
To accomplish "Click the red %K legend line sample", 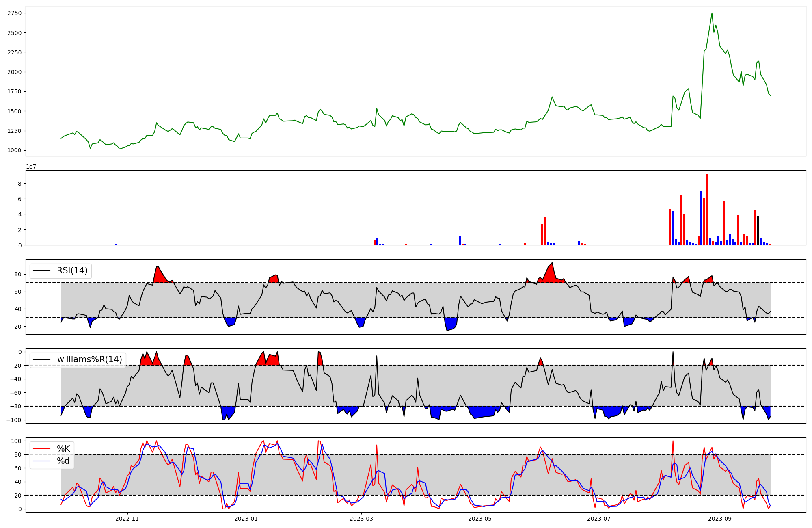I will [x=42, y=449].
